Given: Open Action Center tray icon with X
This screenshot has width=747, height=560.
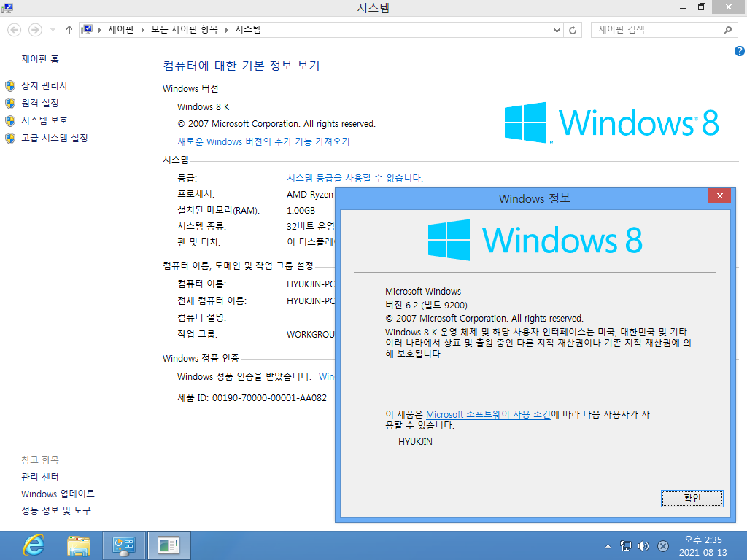Looking at the screenshot, I should tap(662, 546).
